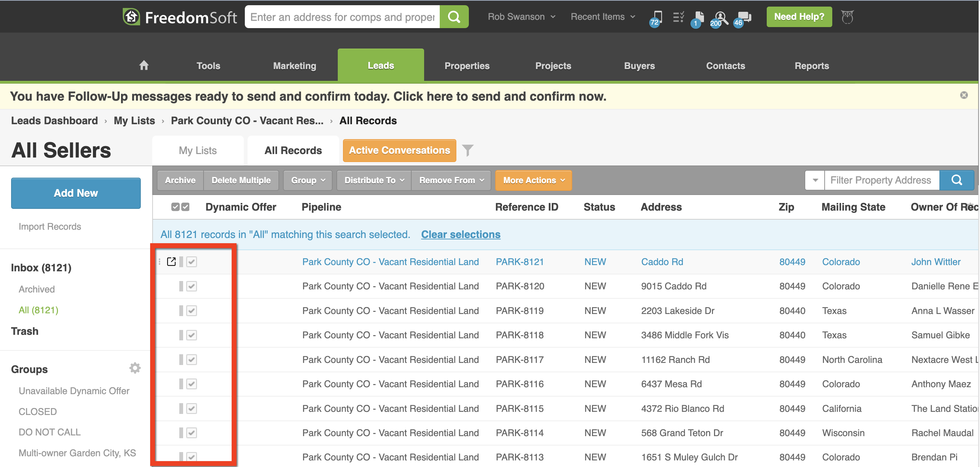Click the follow-up messages banner text
980x467 pixels.
tap(308, 96)
